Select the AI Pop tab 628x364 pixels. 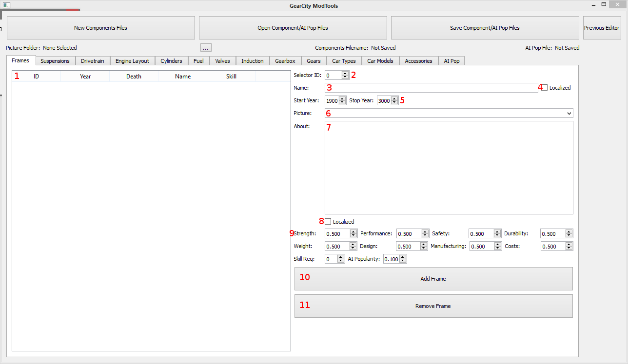coord(451,61)
